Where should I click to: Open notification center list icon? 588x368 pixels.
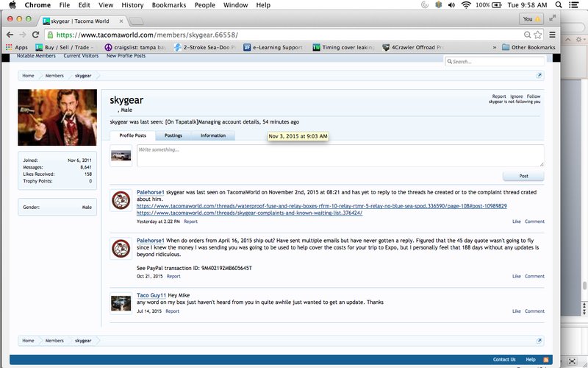click(573, 5)
